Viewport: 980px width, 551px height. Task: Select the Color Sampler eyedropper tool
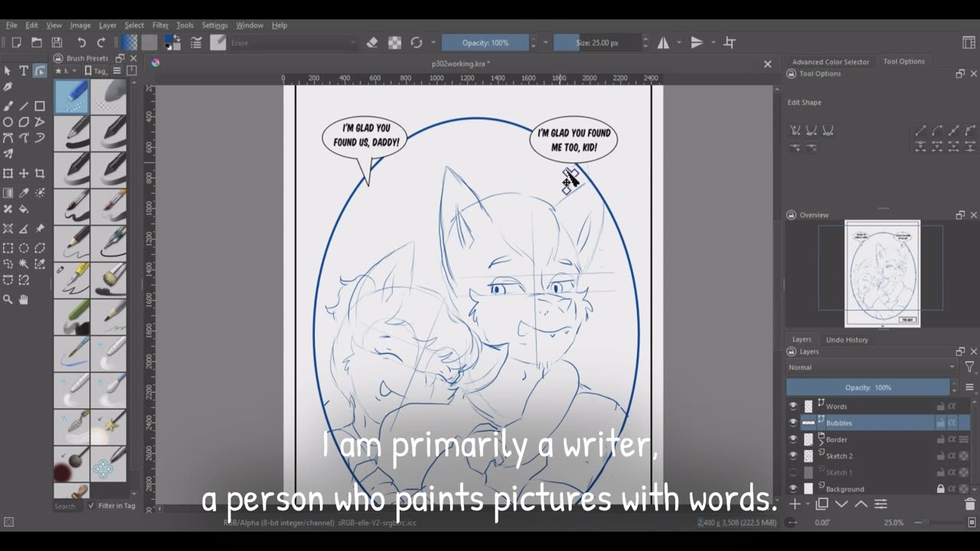(24, 193)
